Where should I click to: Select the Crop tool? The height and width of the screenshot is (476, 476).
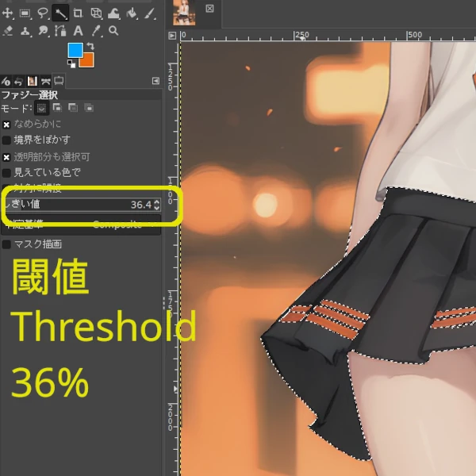pyautogui.click(x=78, y=13)
